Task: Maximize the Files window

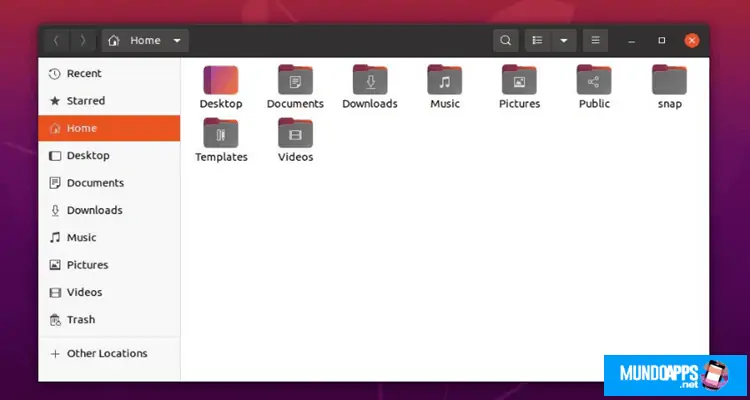Action: pos(662,41)
